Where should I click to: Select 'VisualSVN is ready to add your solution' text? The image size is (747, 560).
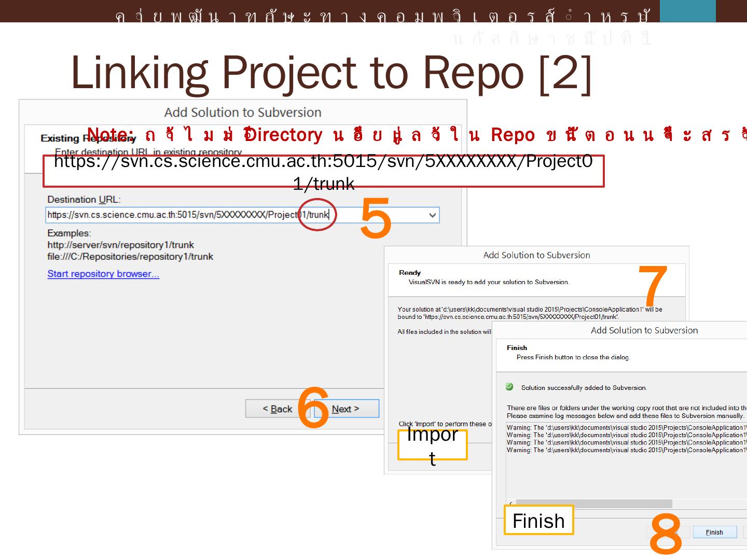489,282
